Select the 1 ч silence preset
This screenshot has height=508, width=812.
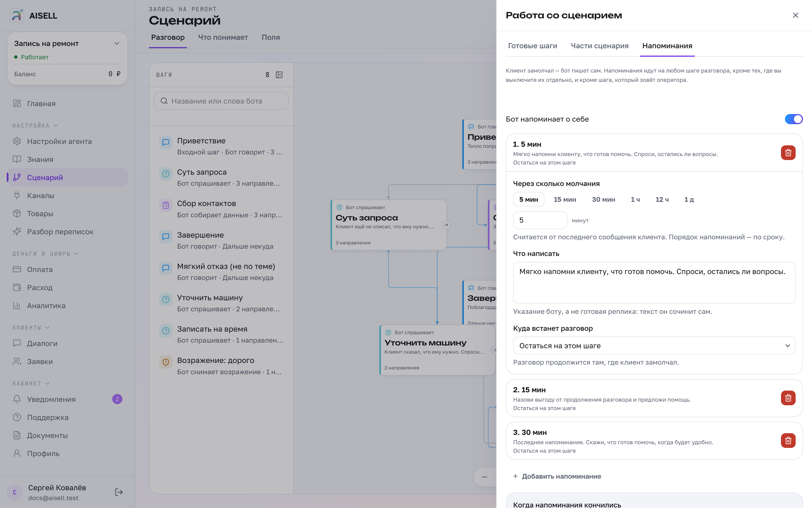635,199
